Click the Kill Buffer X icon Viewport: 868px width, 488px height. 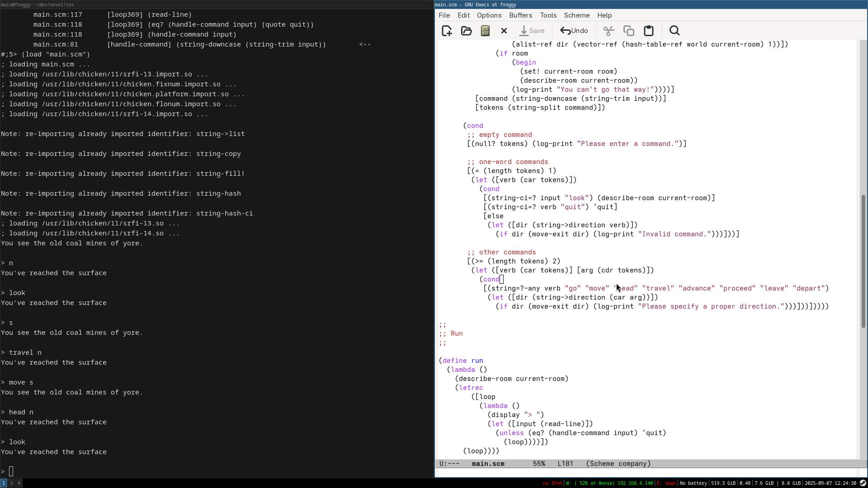(504, 31)
